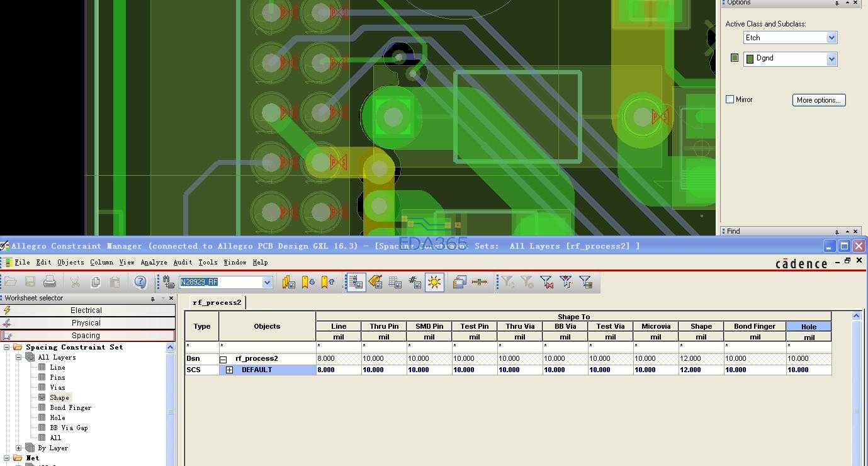Enable the Mirror checkbox

pos(730,99)
